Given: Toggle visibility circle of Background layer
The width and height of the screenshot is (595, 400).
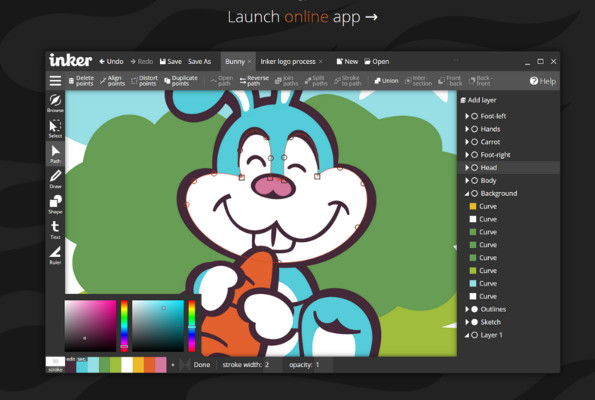Looking at the screenshot, I should coord(474,194).
